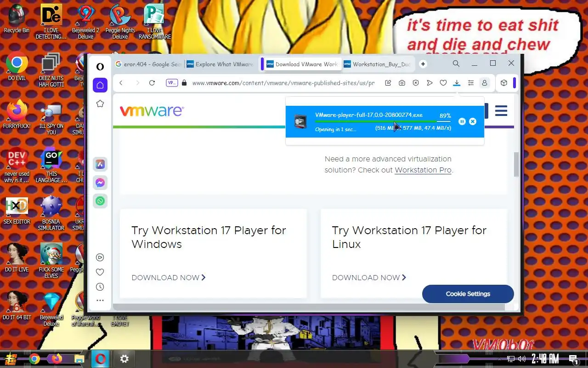Open Messenger in Opera's sidebar
The height and width of the screenshot is (368, 588).
tap(100, 183)
